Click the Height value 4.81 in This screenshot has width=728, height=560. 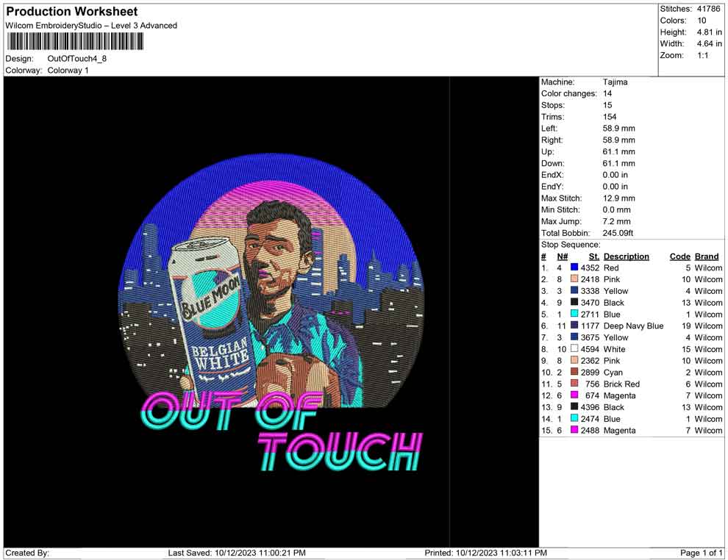(x=709, y=32)
